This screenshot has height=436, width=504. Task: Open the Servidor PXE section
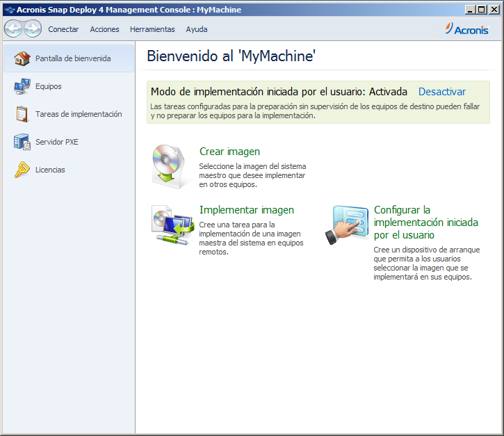click(69, 142)
